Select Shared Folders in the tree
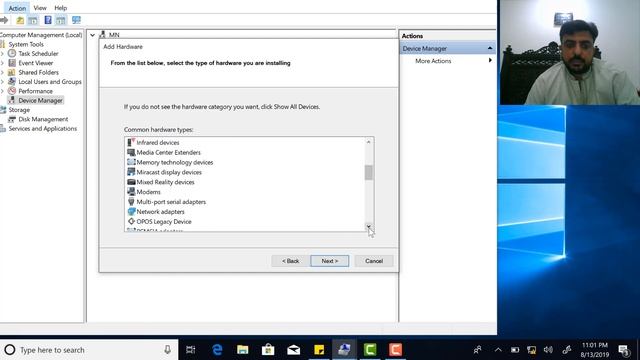Viewport: 640px width, 360px height. tap(38, 72)
